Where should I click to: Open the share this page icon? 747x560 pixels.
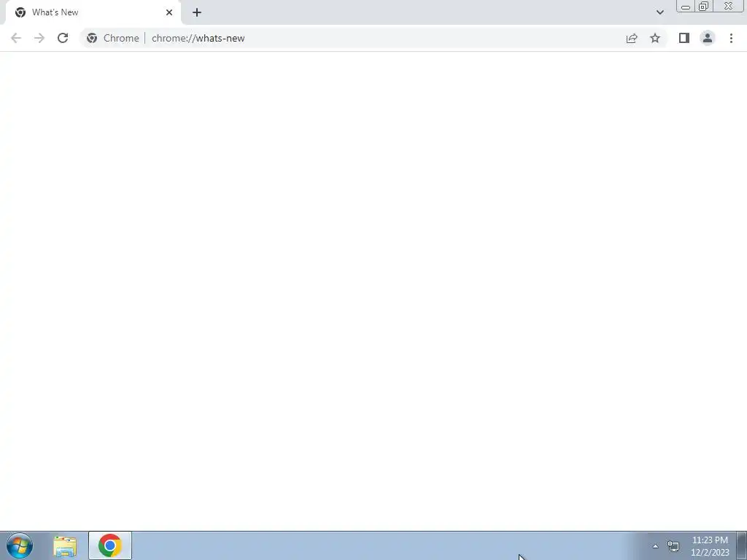click(632, 38)
